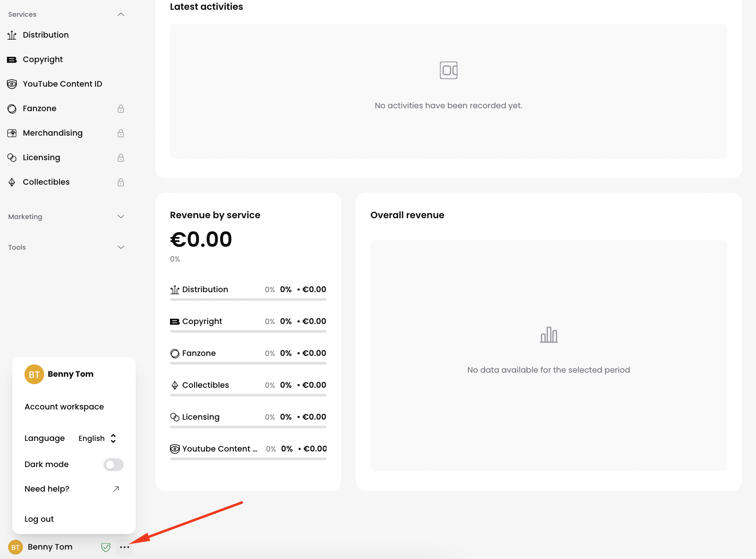Image resolution: width=756 pixels, height=559 pixels.
Task: Toggle Dark mode switch on
Action: [x=114, y=465]
